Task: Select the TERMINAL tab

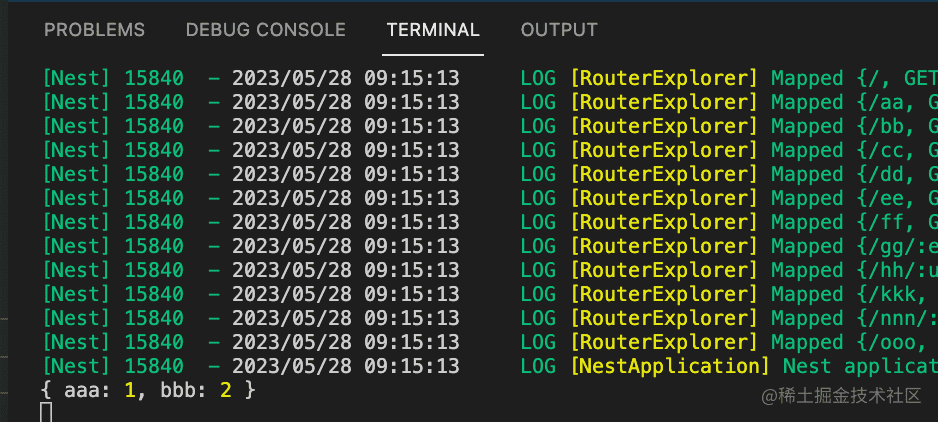Action: 433,30
